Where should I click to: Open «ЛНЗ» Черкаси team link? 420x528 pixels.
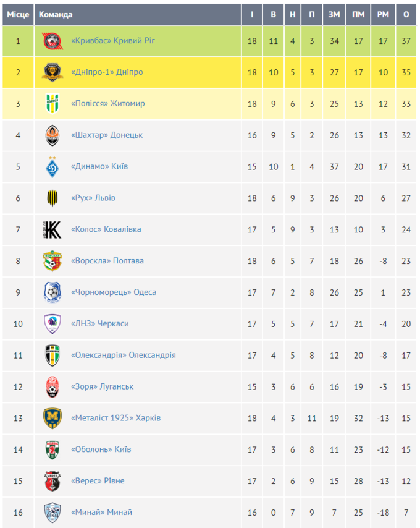(100, 324)
